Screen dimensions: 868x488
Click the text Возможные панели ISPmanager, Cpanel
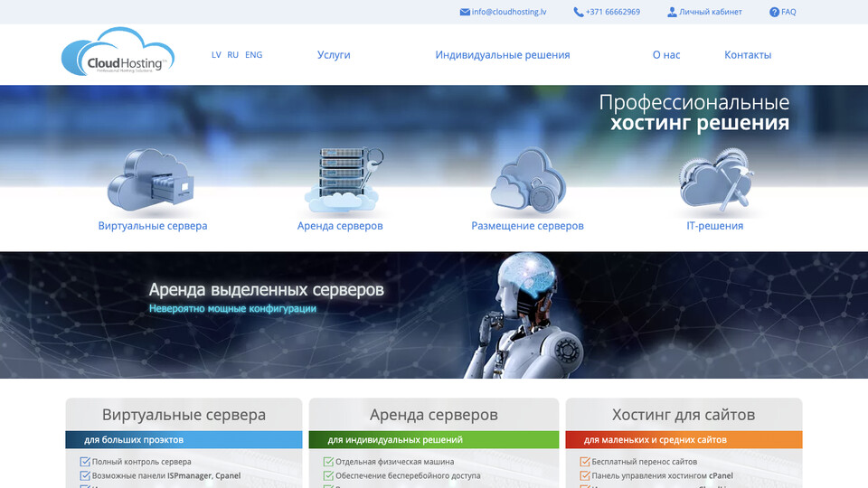(166, 475)
